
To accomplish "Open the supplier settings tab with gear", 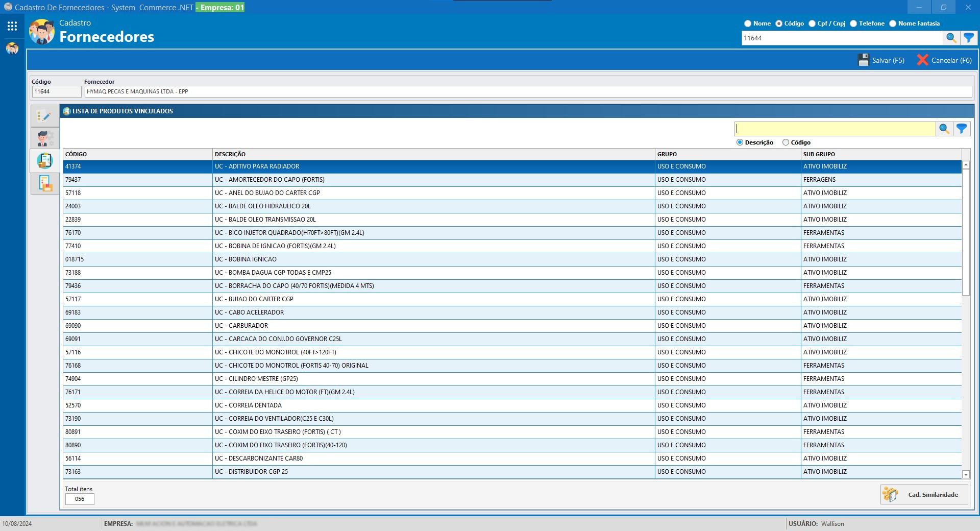I will tap(45, 138).
